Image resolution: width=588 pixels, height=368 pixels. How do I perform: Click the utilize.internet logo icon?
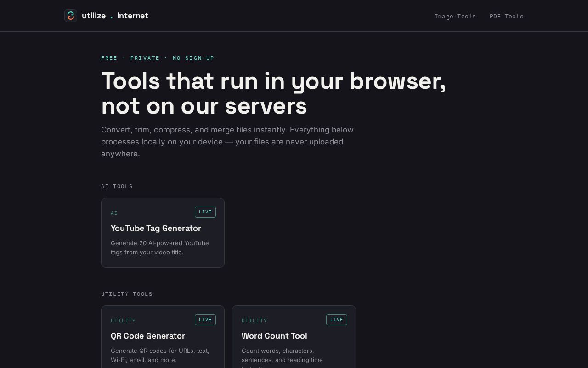(x=71, y=16)
